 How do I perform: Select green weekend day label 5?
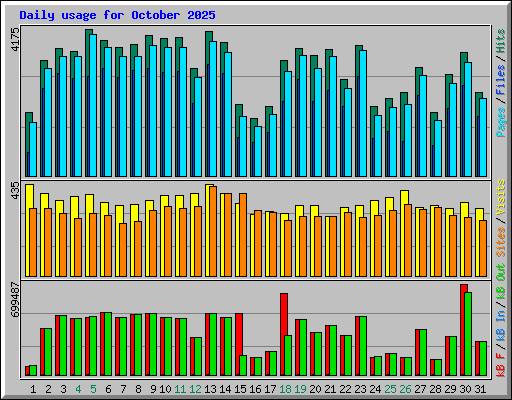[93, 389]
